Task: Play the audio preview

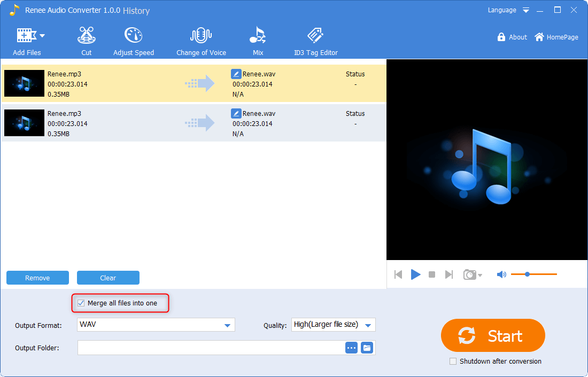Action: click(415, 274)
